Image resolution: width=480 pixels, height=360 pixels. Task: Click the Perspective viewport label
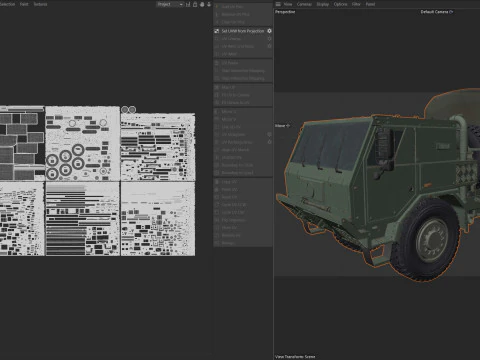pyautogui.click(x=285, y=12)
